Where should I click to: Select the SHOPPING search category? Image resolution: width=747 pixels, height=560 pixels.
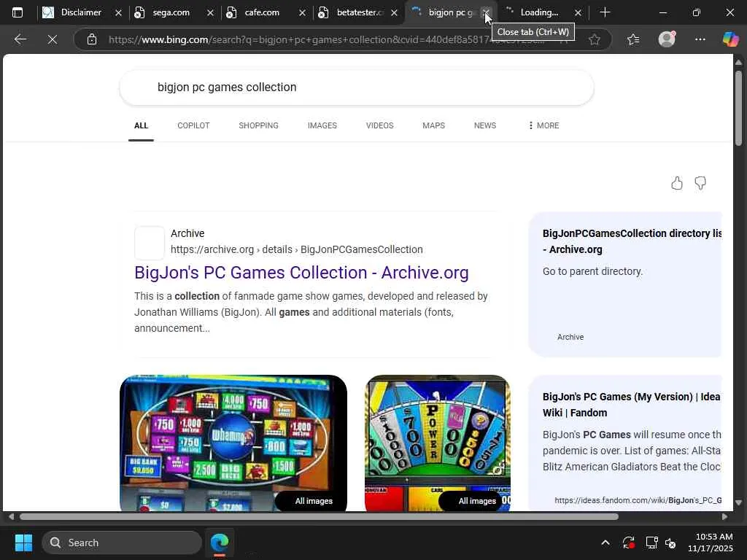tap(259, 125)
